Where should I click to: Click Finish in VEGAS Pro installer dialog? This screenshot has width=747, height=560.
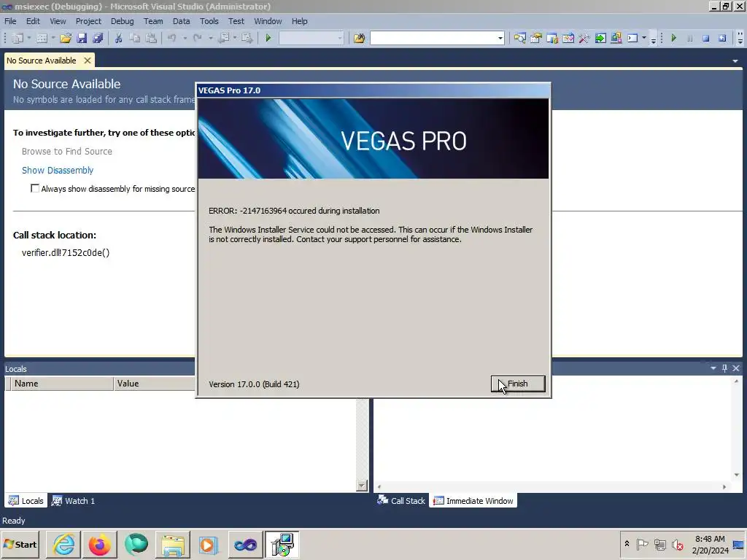(518, 384)
